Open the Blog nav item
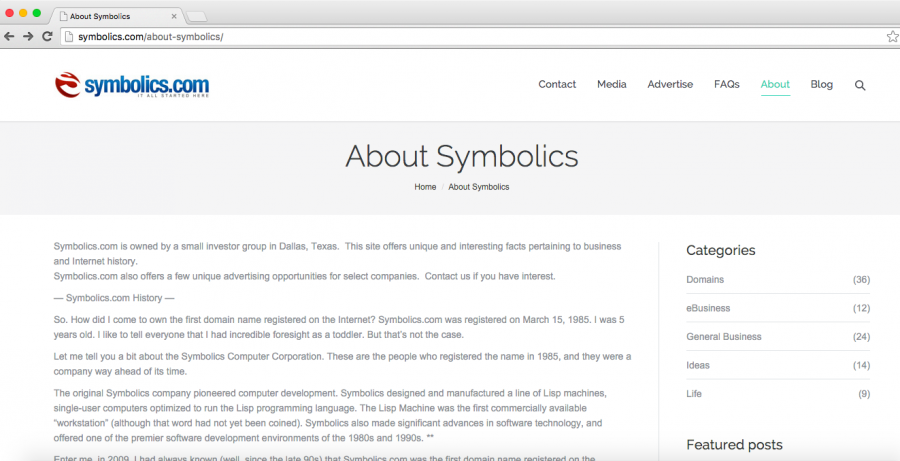The width and height of the screenshot is (900, 461). (x=821, y=85)
